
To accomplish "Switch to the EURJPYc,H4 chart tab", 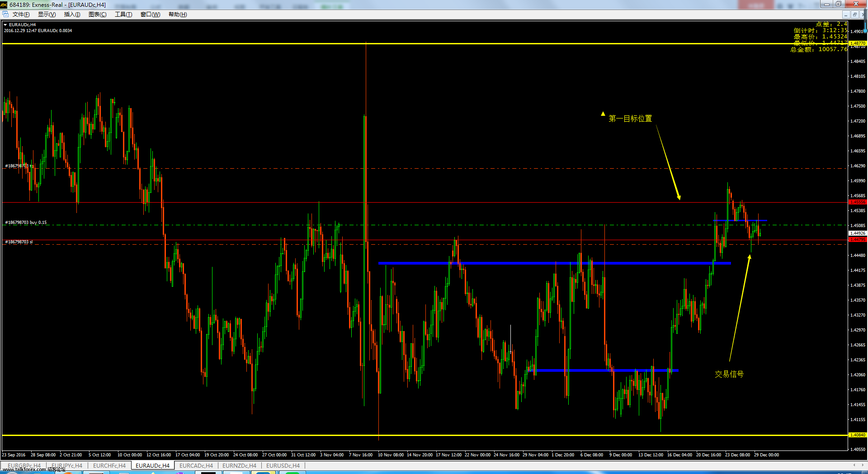I will point(67,465).
